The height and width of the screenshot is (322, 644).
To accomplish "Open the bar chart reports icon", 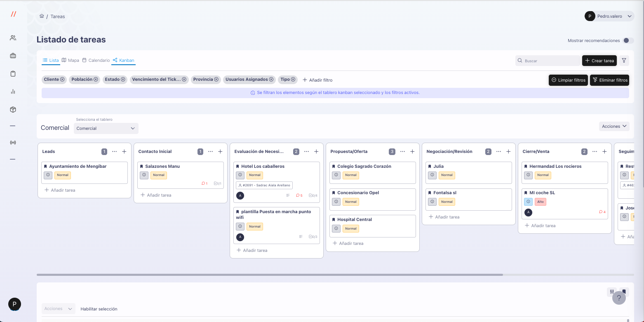I will [x=13, y=92].
